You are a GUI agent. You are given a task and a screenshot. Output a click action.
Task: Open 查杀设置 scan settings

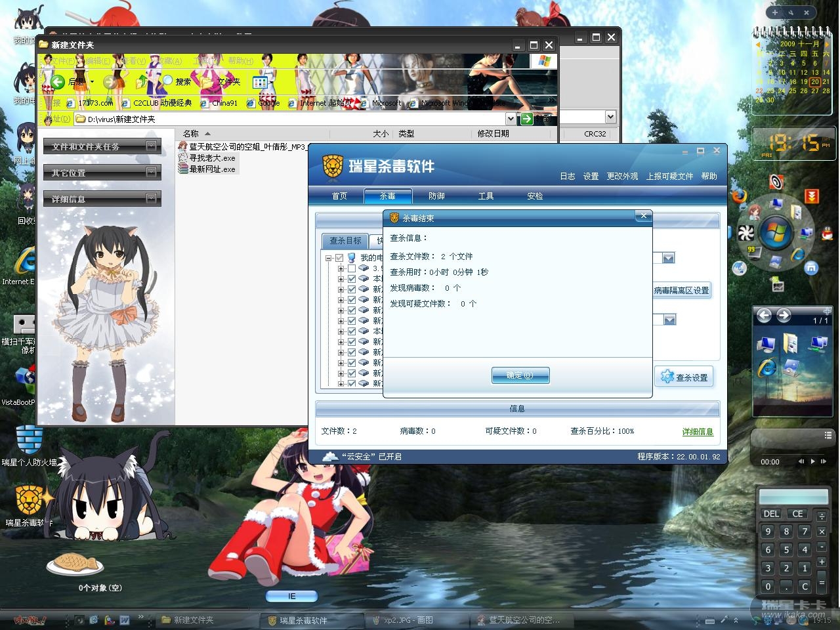pyautogui.click(x=684, y=377)
